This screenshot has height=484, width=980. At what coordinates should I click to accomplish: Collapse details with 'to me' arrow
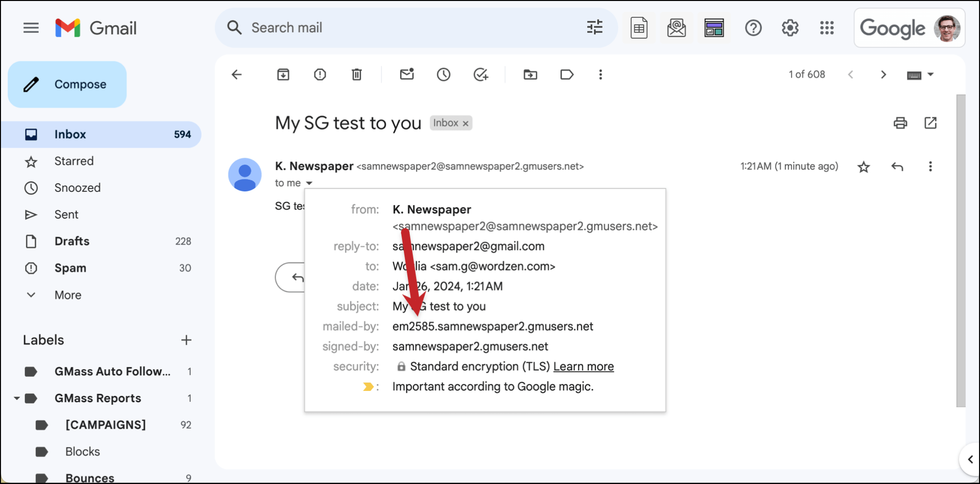(309, 183)
